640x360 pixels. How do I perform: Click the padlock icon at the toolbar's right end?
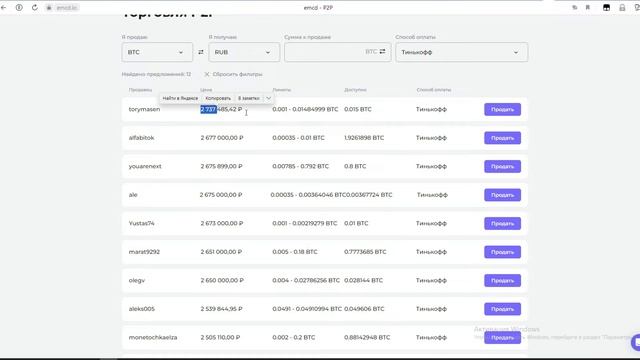click(622, 7)
